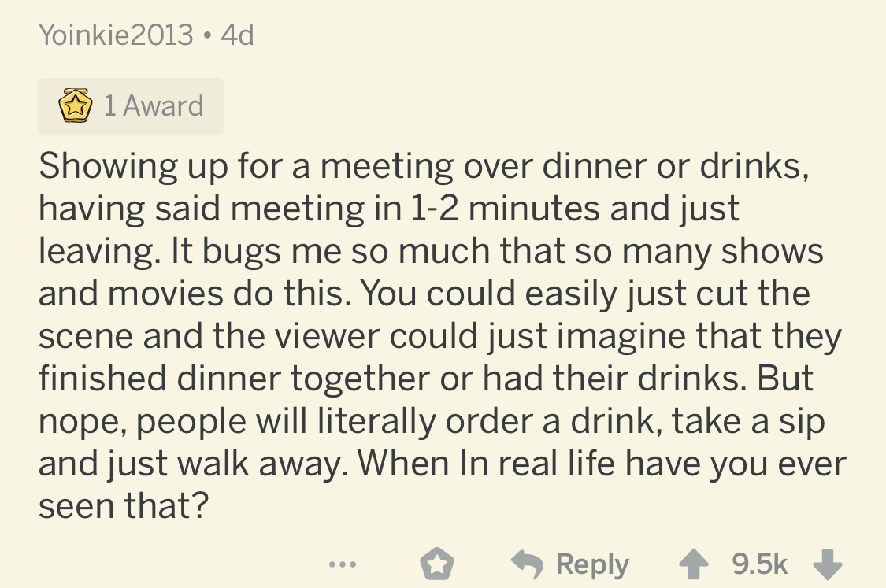
Task: Click the line starting "and movies do this"
Action: [424, 294]
